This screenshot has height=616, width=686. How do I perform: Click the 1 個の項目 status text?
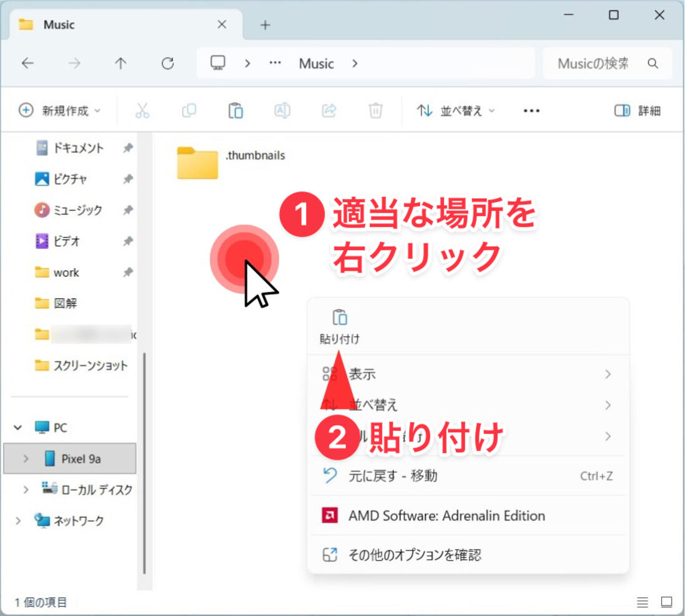41,602
